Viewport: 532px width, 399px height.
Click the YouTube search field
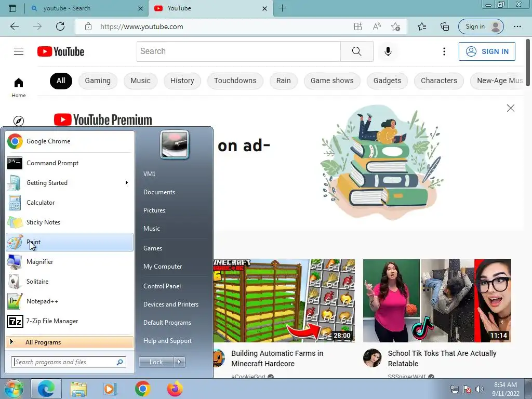pyautogui.click(x=238, y=51)
